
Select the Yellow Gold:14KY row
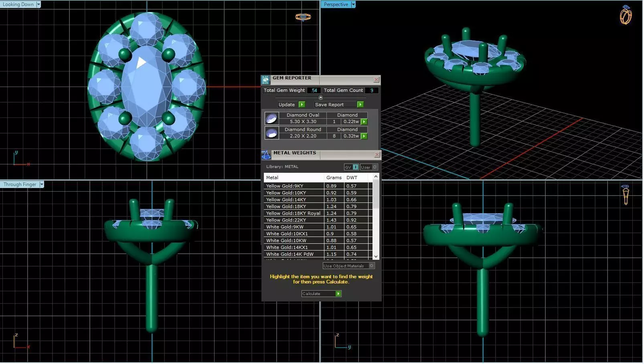point(318,200)
